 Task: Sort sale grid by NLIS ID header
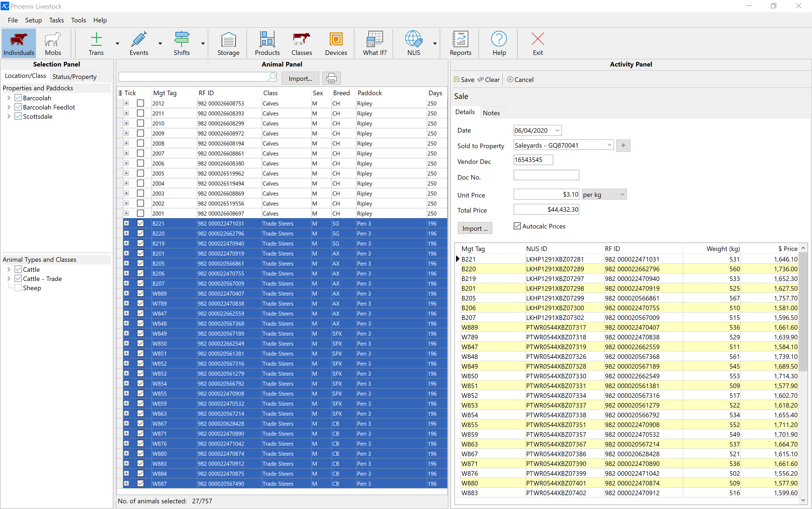(564, 249)
